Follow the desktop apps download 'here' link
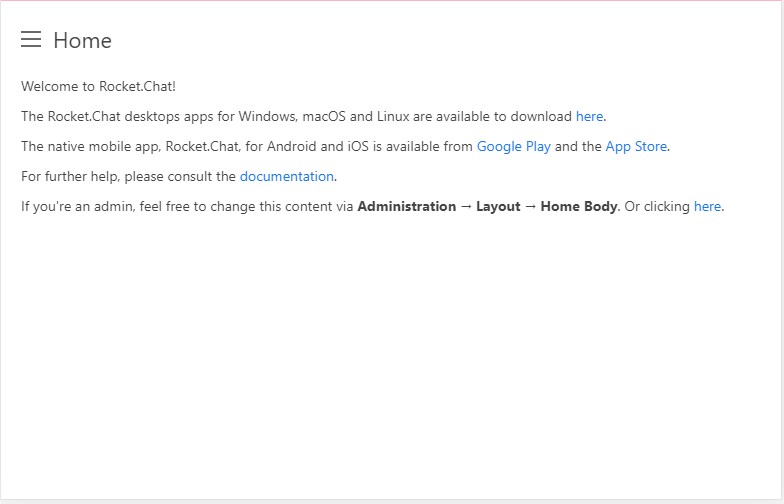Image resolution: width=784 pixels, height=504 pixels. (590, 116)
